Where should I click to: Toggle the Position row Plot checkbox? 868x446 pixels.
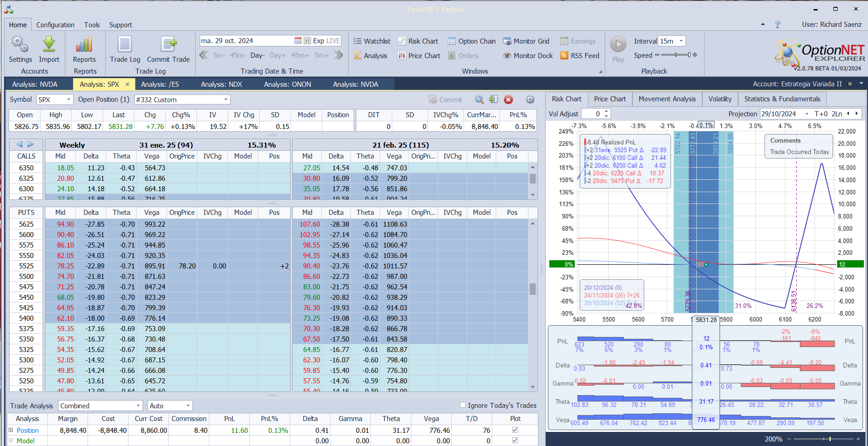(515, 430)
